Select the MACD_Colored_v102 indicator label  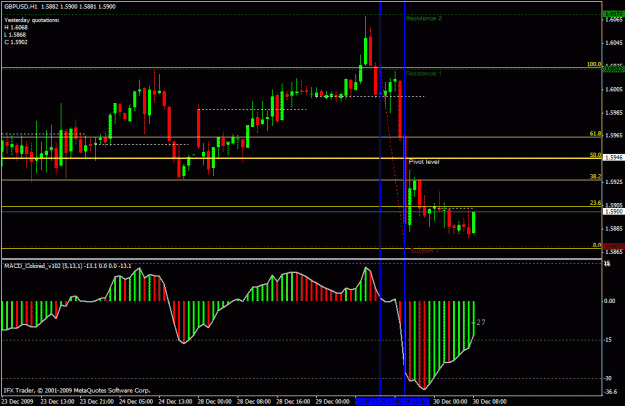tap(68, 266)
